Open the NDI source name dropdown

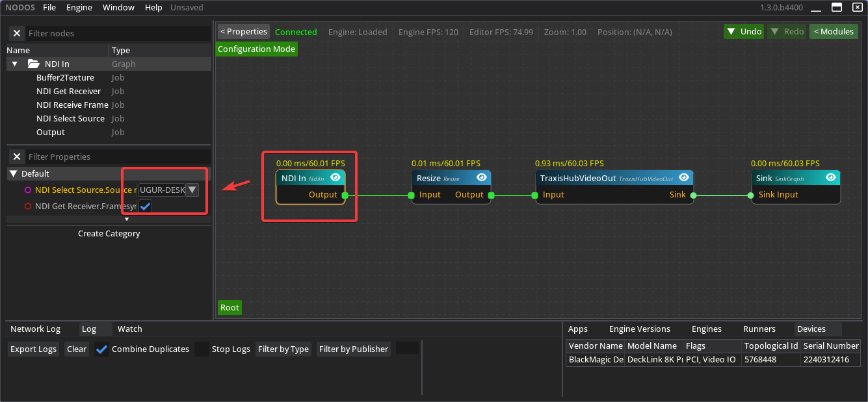point(192,190)
